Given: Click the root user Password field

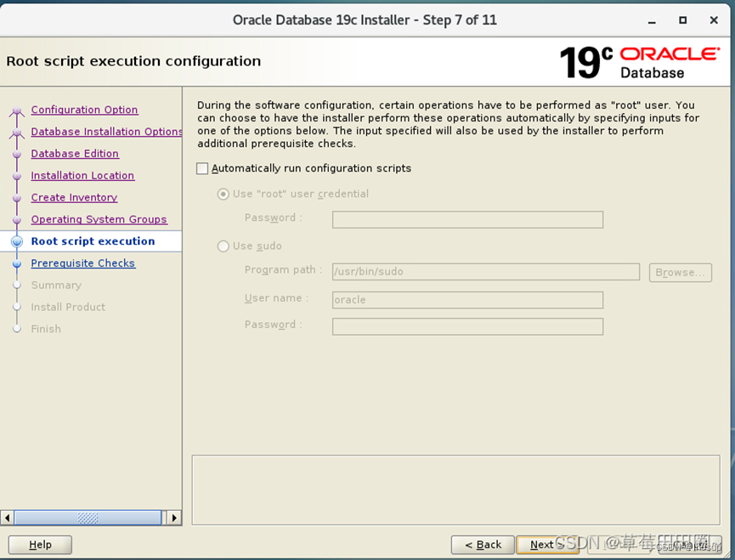Looking at the screenshot, I should 467,219.
